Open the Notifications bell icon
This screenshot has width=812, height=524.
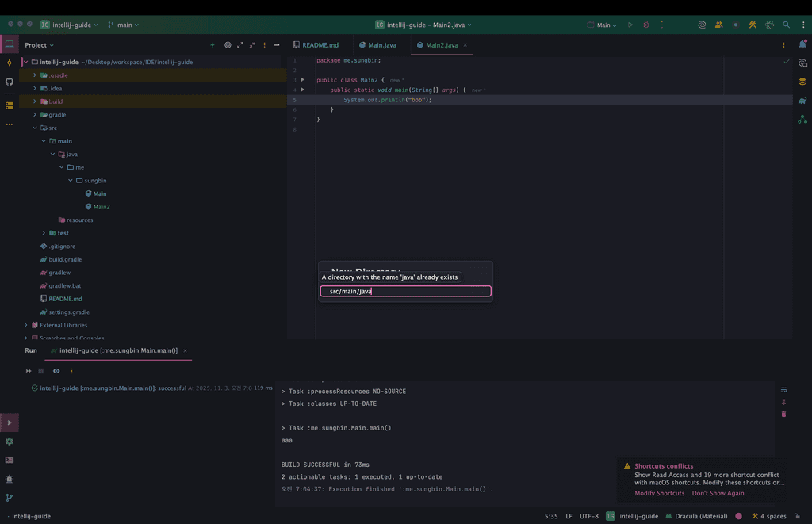802,44
